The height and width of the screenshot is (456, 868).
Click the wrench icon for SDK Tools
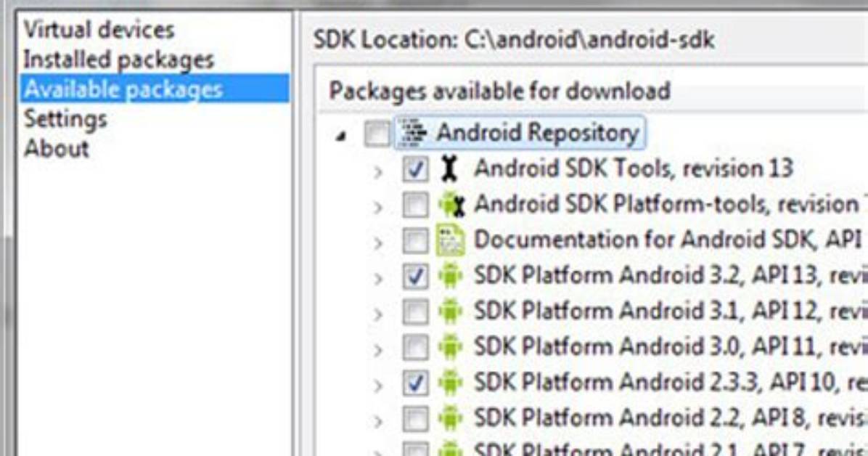click(x=449, y=169)
